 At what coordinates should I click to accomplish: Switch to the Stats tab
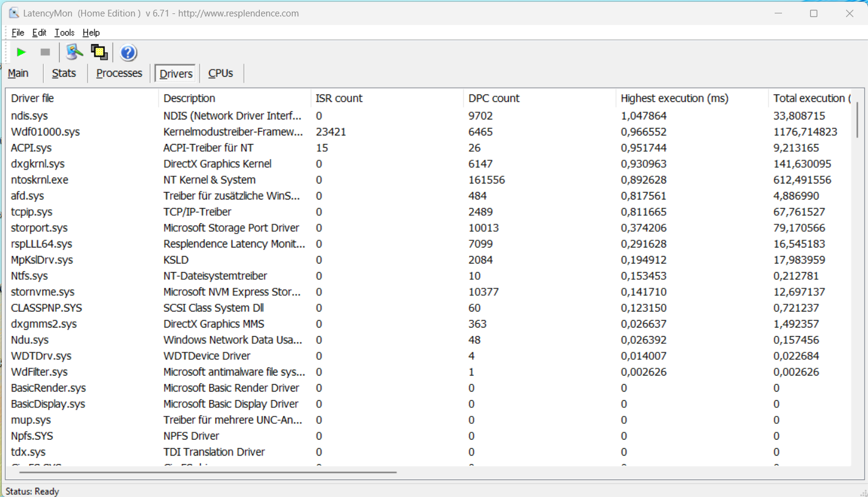click(64, 73)
